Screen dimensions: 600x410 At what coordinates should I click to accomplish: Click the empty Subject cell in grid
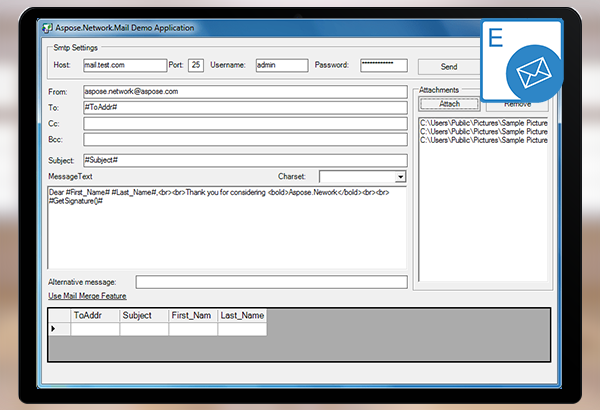[144, 329]
